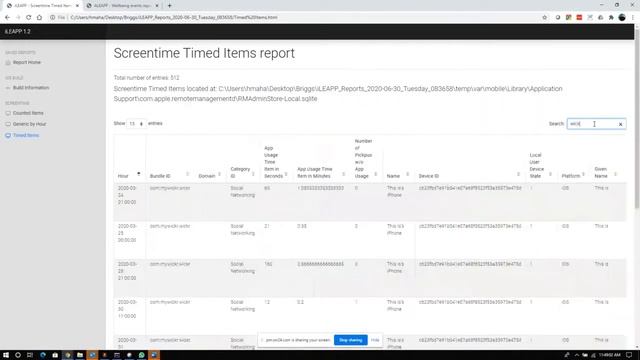Open Report Home in sidebar
Image resolution: width=640 pixels, height=360 pixels.
click(27, 62)
